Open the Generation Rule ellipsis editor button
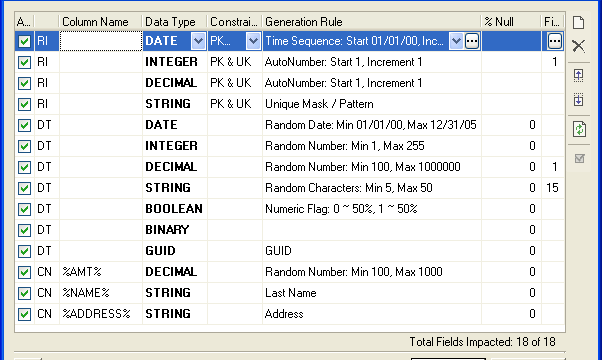The image size is (602, 360). pos(472,41)
